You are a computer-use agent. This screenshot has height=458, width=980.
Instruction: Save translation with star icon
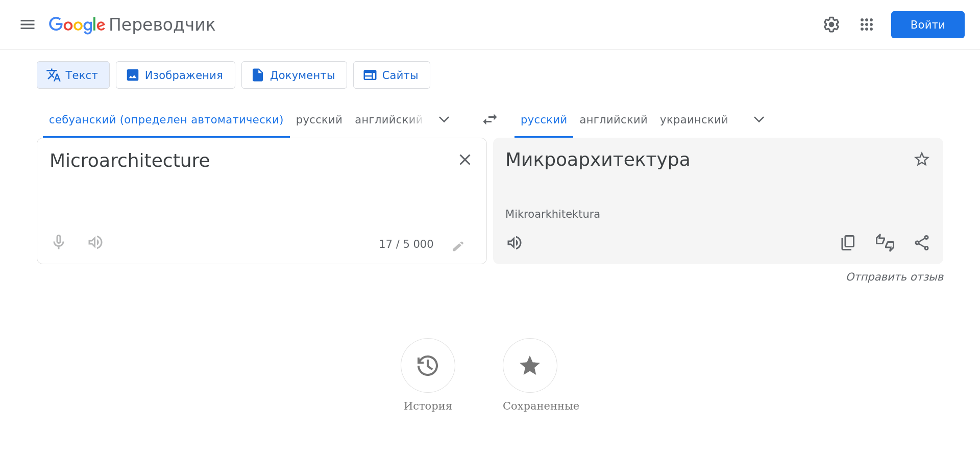tap(922, 159)
